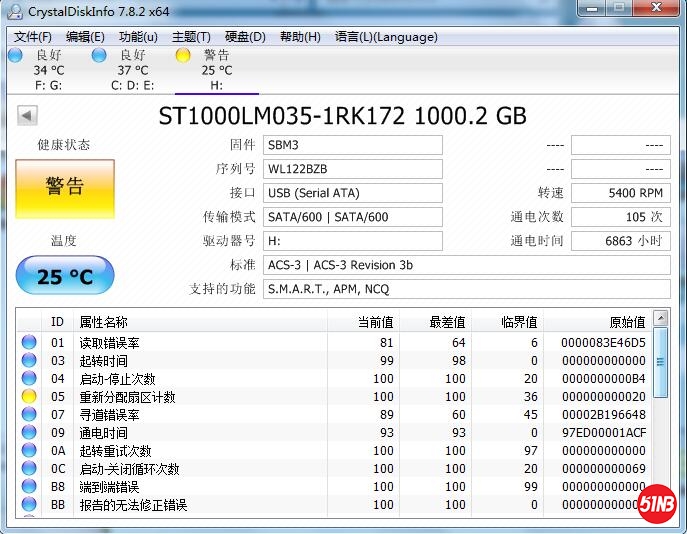Click the previous disk arrow icon
The height and width of the screenshot is (534, 687).
[27, 117]
